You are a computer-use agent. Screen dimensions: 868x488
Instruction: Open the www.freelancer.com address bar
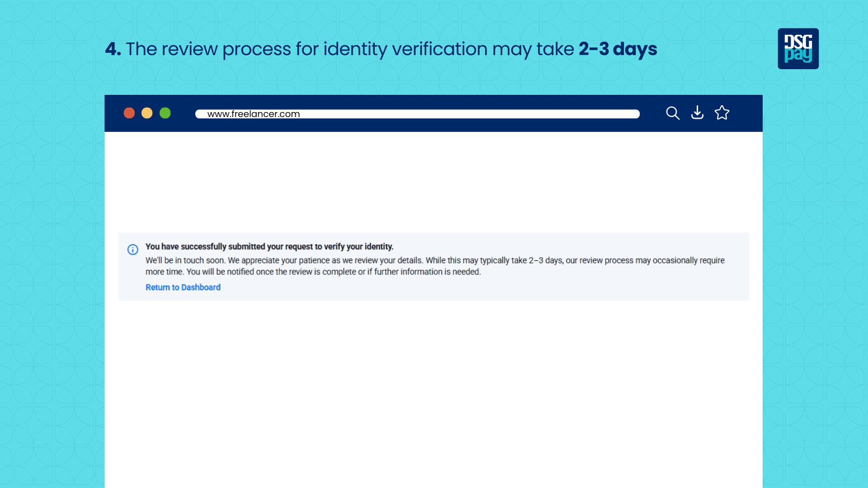coord(417,114)
